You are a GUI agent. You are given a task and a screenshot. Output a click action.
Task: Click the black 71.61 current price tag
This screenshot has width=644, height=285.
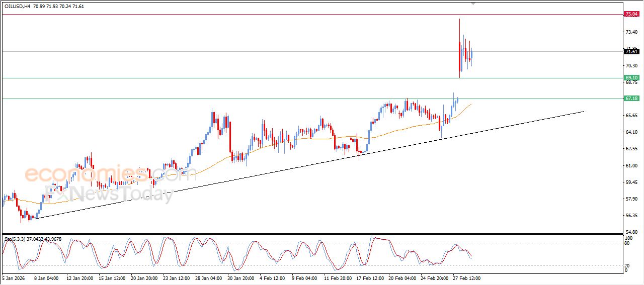pyautogui.click(x=631, y=51)
